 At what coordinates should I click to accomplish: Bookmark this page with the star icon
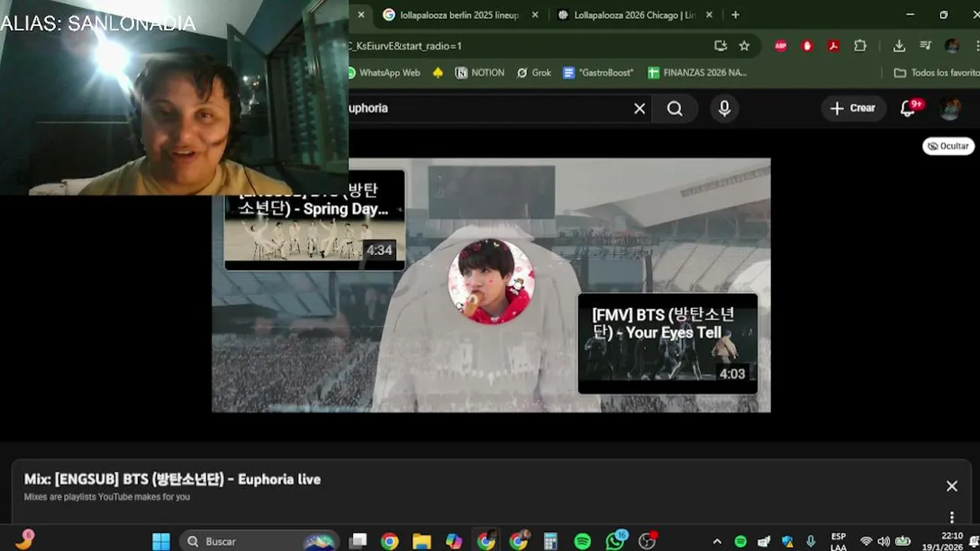click(x=744, y=46)
